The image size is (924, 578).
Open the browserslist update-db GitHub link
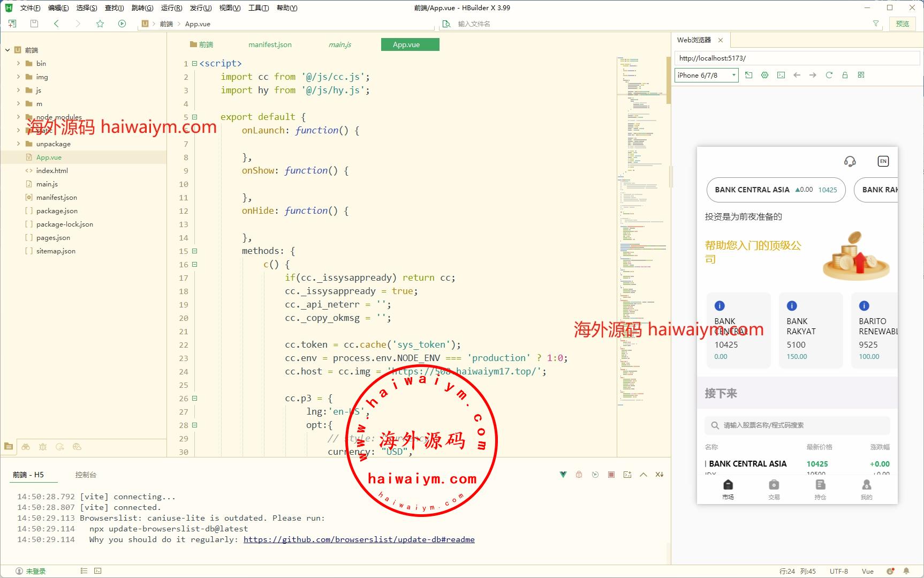click(x=359, y=539)
